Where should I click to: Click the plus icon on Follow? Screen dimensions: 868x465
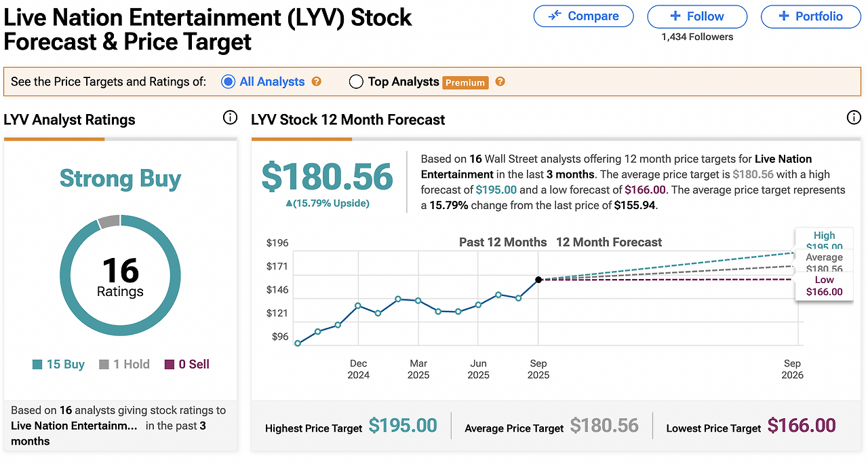(x=675, y=16)
